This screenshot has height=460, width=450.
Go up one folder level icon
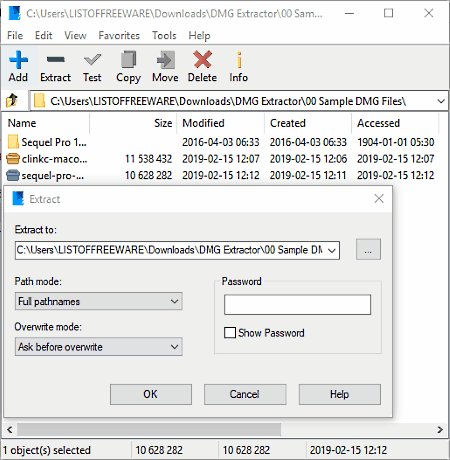coord(12,100)
